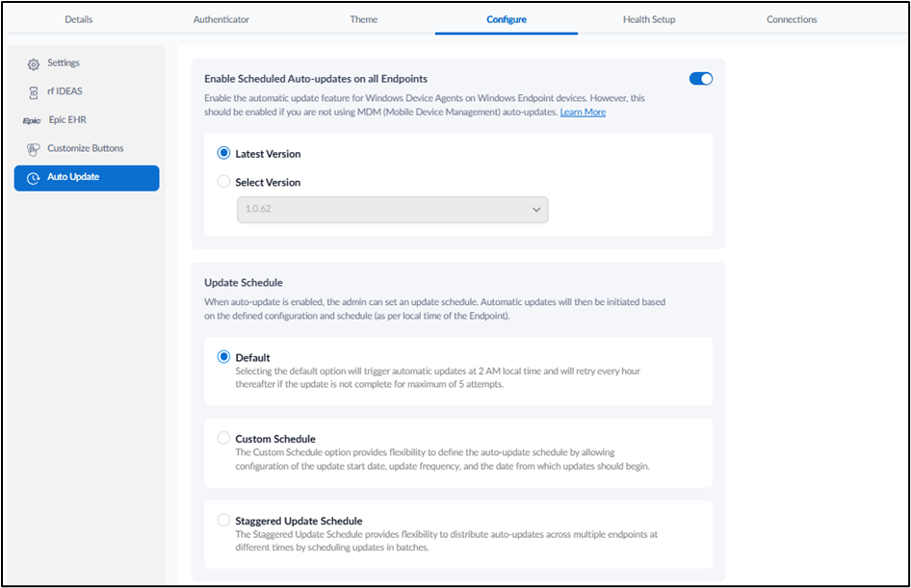Click the Default option description text
Screen dimensions: 911x588
click(x=437, y=377)
